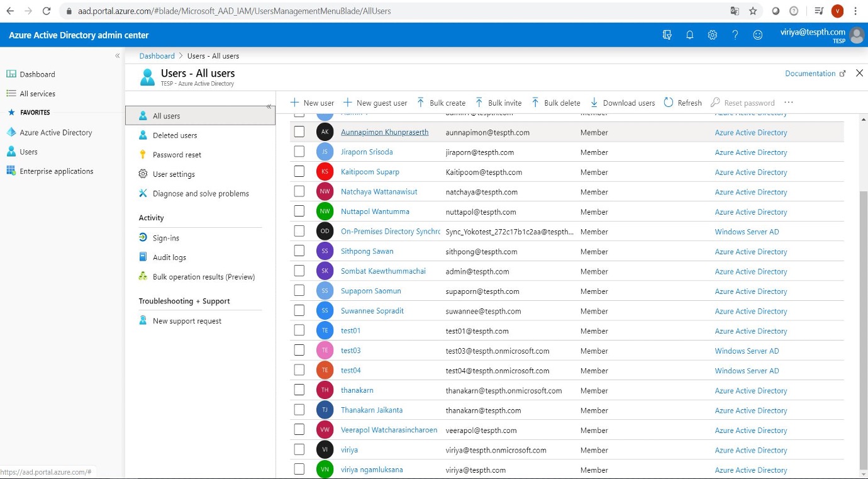Click New guest user in toolbar
The height and width of the screenshot is (479, 868).
click(375, 103)
